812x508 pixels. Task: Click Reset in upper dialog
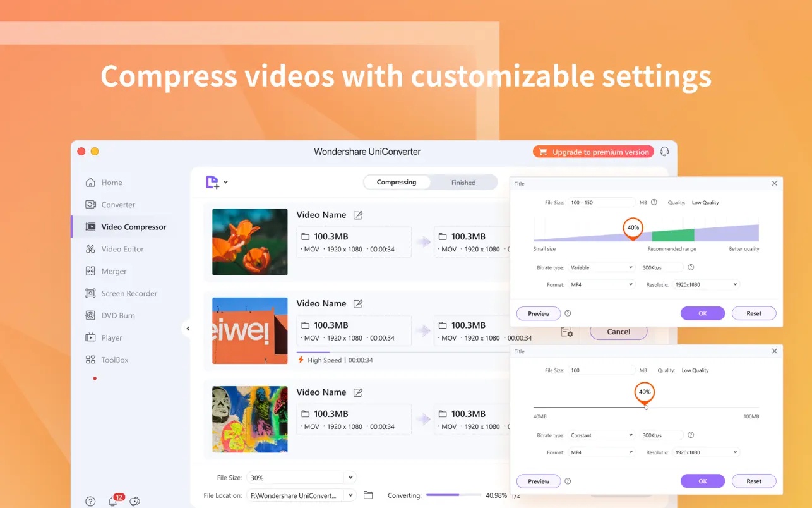pyautogui.click(x=754, y=313)
